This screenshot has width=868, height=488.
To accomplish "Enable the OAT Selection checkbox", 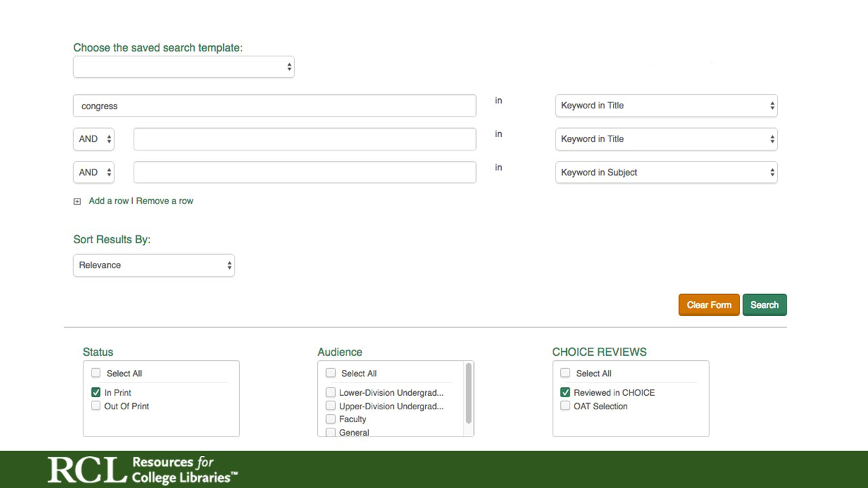I will coord(565,406).
